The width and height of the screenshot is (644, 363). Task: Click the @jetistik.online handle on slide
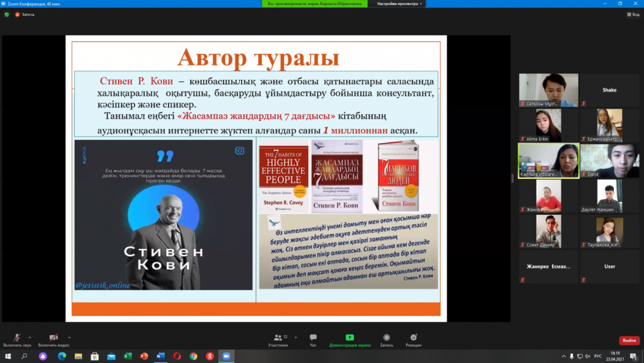tap(103, 285)
